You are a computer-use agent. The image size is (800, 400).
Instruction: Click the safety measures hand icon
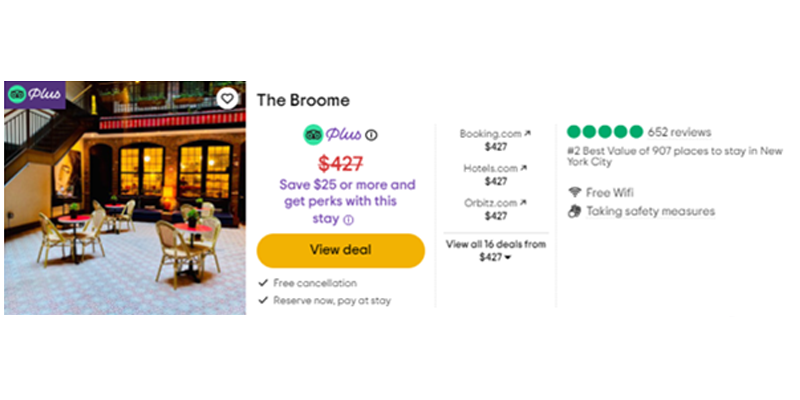[x=575, y=211]
